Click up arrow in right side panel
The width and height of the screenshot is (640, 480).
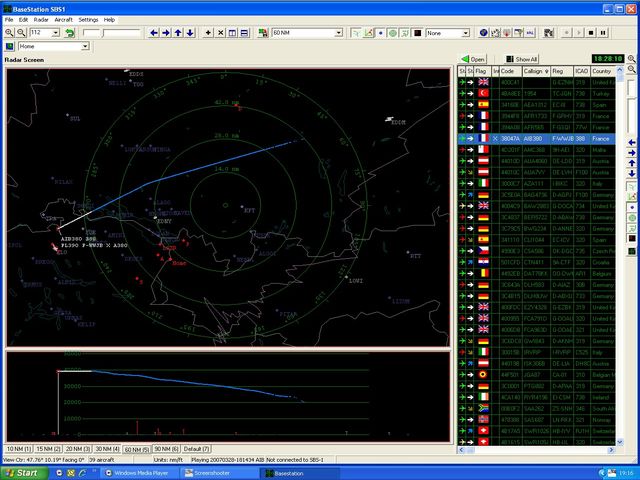coord(632,163)
